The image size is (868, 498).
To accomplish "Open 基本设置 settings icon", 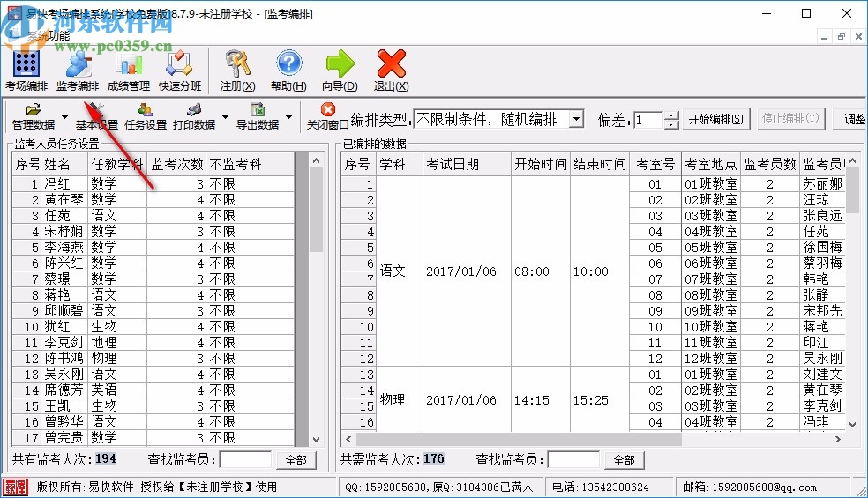I will coord(97,109).
